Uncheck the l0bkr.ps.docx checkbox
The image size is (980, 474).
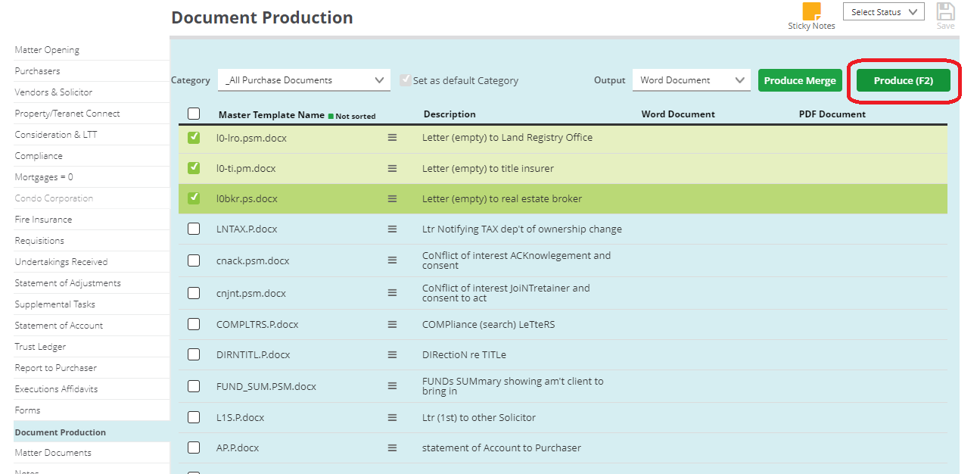[194, 198]
